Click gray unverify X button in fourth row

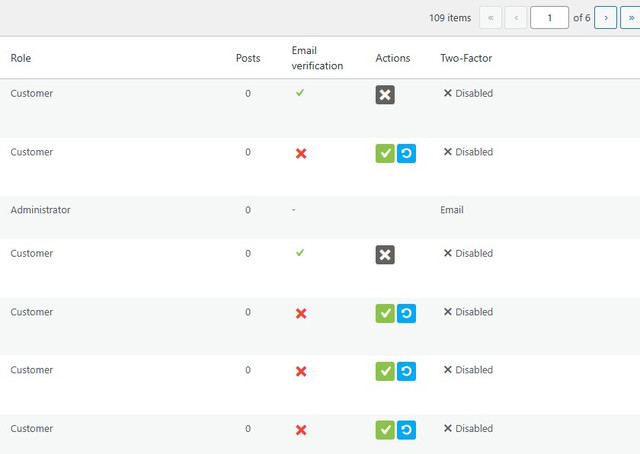coord(385,255)
